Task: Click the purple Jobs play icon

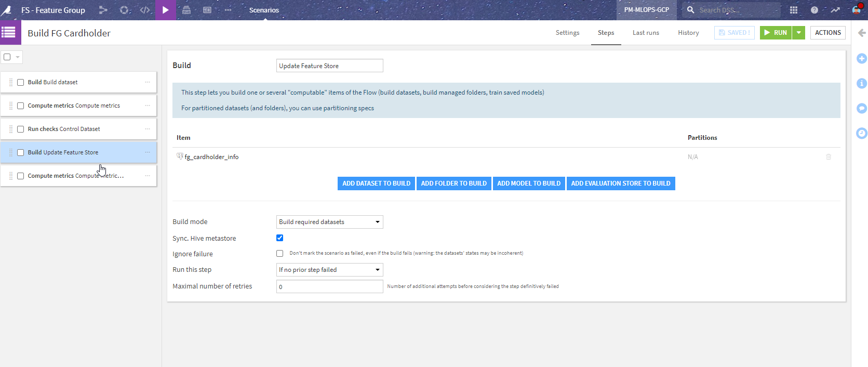Action: pyautogui.click(x=166, y=10)
